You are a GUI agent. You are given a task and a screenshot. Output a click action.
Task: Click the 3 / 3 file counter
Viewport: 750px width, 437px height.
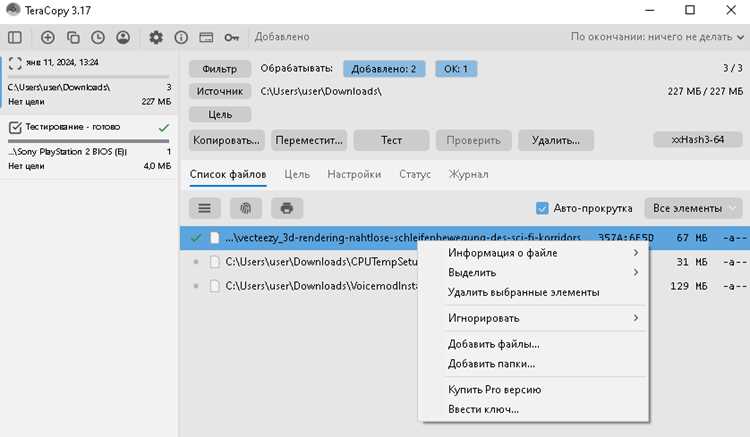[733, 68]
